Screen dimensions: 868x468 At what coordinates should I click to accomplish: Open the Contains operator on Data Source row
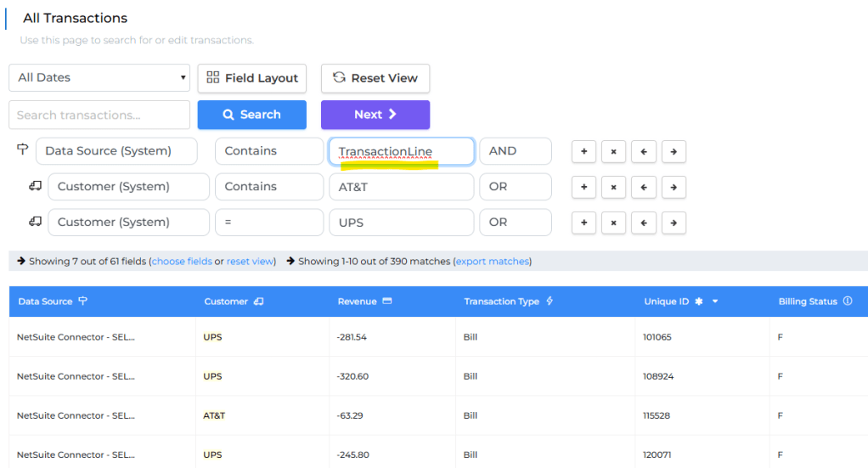click(x=268, y=151)
